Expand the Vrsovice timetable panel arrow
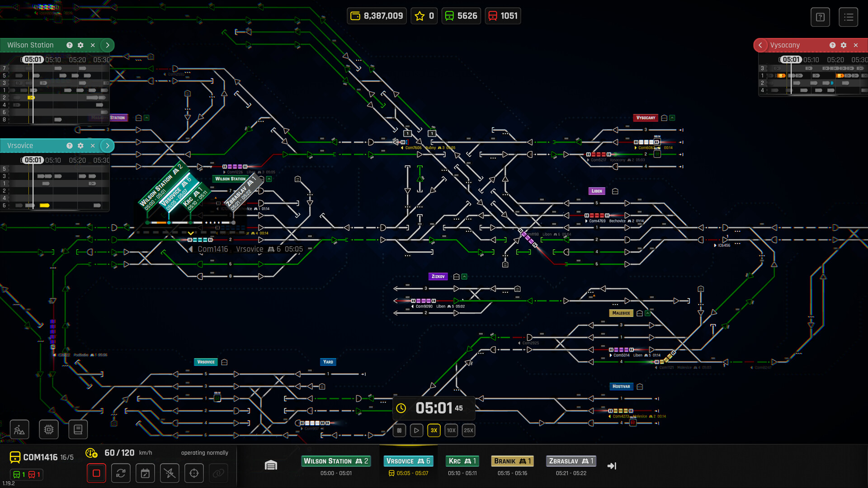The width and height of the screenshot is (868, 488). pos(107,145)
